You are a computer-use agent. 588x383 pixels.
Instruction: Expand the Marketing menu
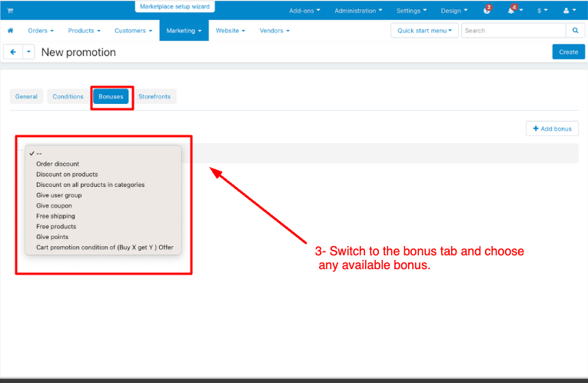tap(184, 31)
